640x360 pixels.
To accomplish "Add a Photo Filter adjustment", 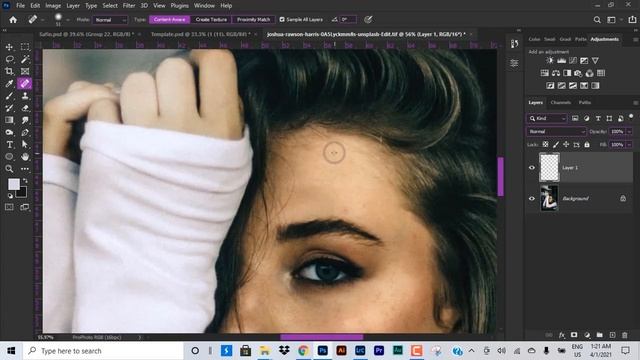I will click(x=578, y=73).
